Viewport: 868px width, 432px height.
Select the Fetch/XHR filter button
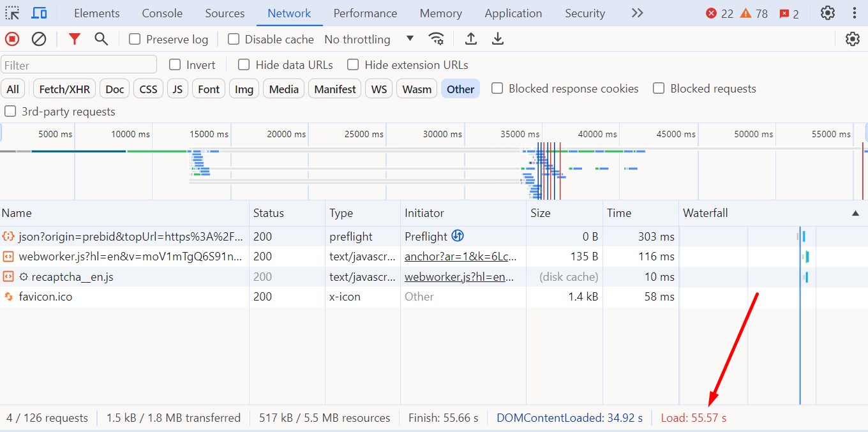click(64, 89)
